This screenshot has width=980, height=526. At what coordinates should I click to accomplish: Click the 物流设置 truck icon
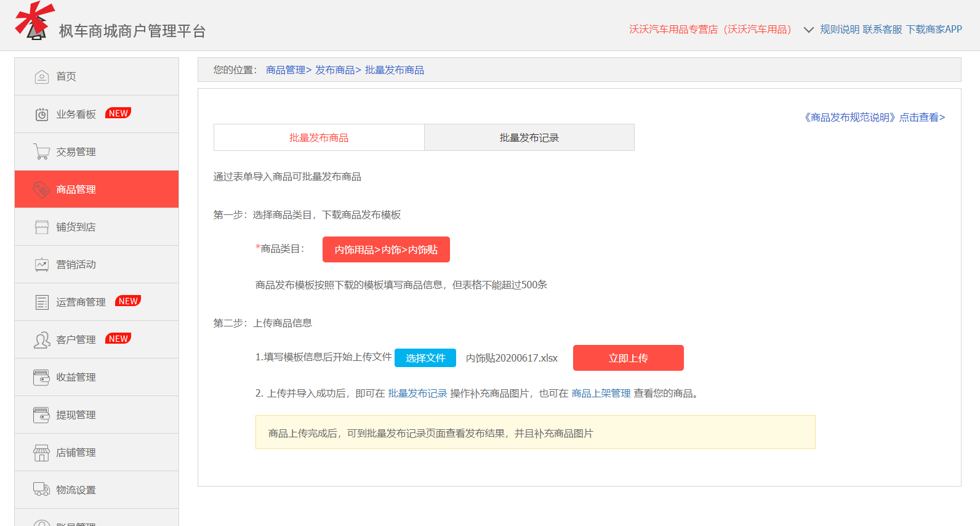[41, 490]
